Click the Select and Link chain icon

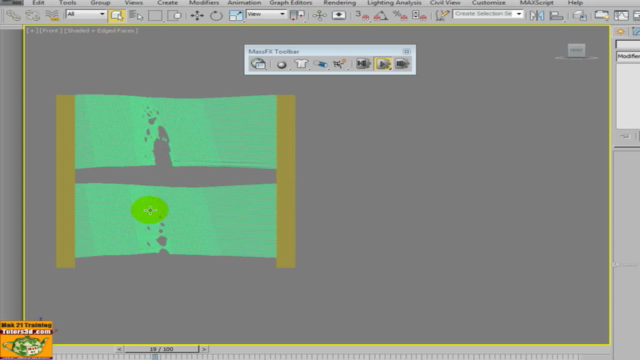coord(13,16)
